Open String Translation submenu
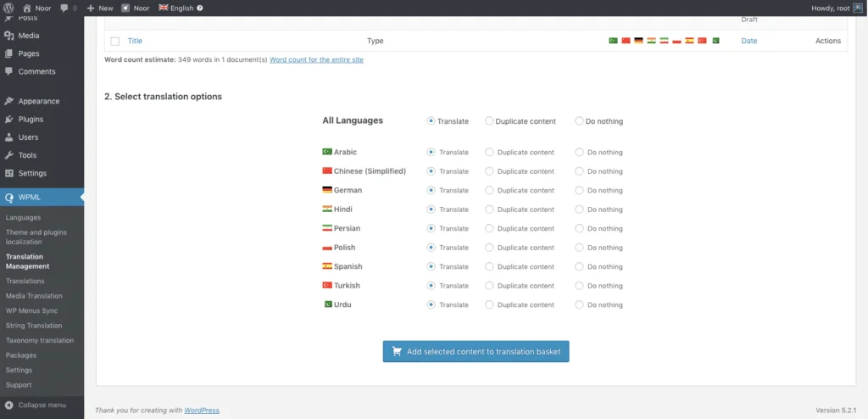868x419 pixels. point(34,326)
